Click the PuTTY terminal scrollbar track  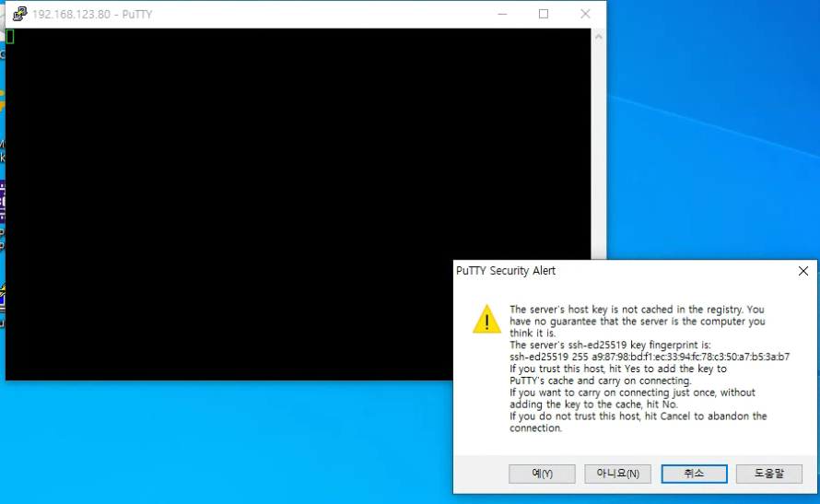tap(598, 152)
